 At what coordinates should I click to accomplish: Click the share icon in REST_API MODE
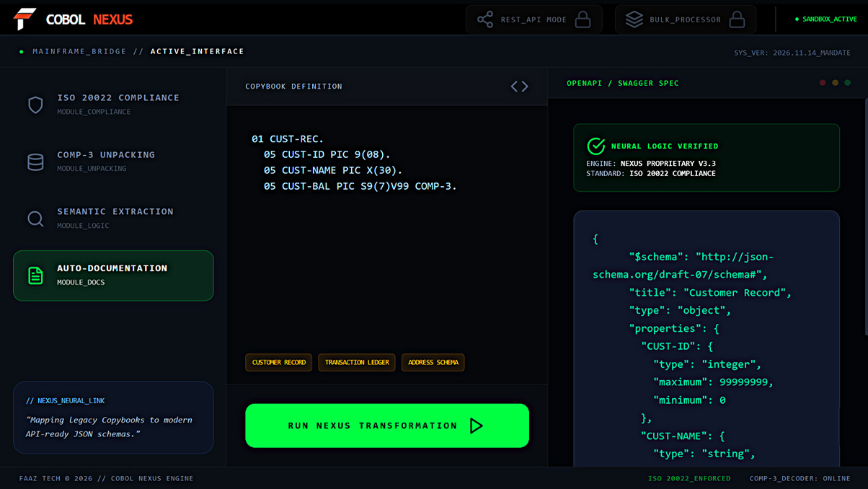click(x=485, y=19)
